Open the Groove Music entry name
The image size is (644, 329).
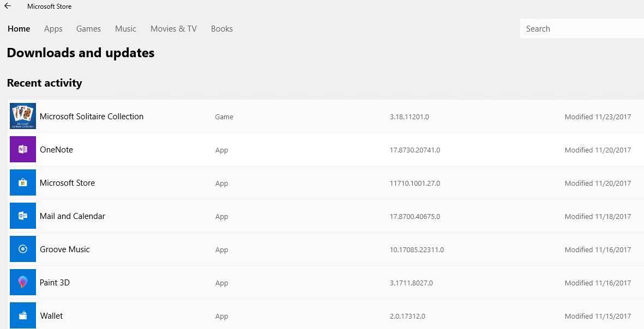tap(64, 249)
